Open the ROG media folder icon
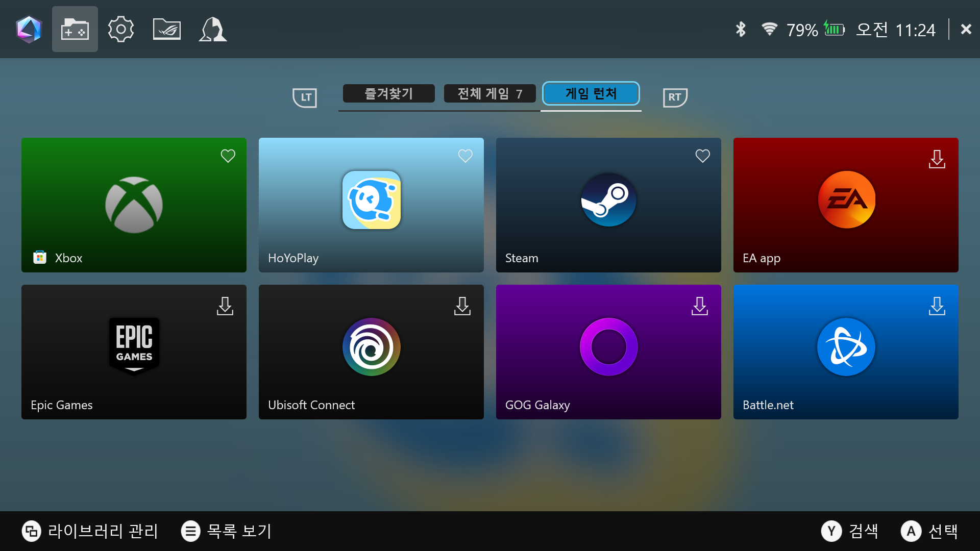980x551 pixels. click(167, 30)
